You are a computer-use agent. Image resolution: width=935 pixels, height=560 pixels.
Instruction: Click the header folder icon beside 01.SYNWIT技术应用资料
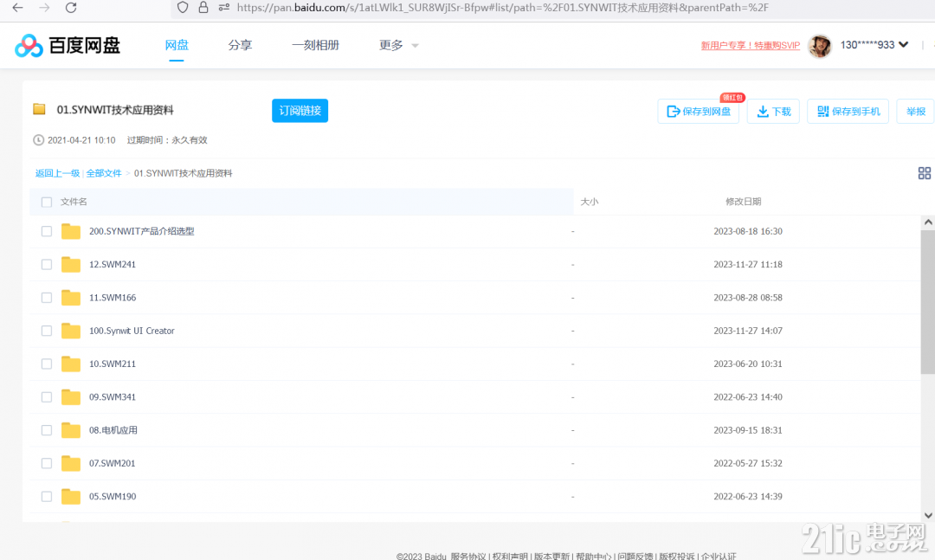point(39,109)
